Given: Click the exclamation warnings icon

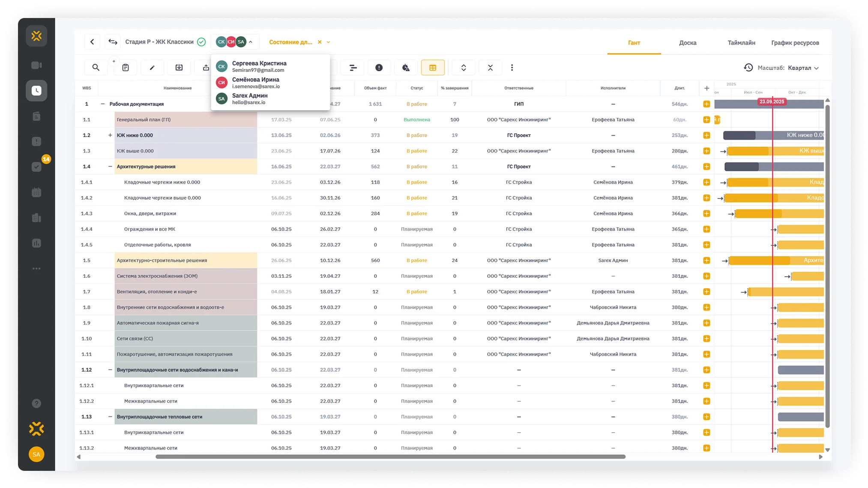Looking at the screenshot, I should [379, 68].
